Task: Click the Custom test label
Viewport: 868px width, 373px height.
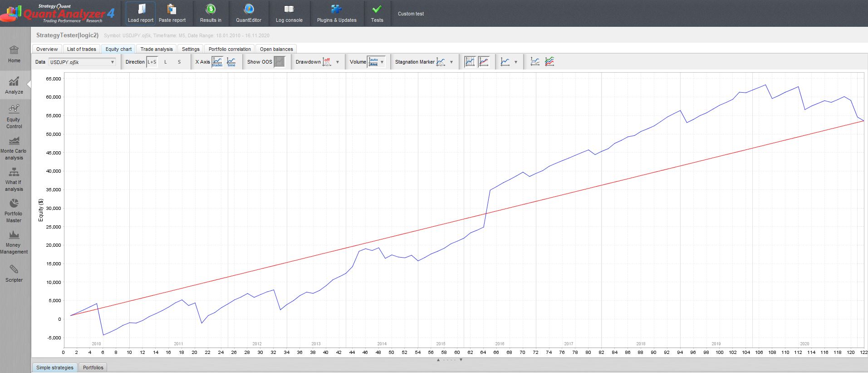Action: (x=411, y=14)
